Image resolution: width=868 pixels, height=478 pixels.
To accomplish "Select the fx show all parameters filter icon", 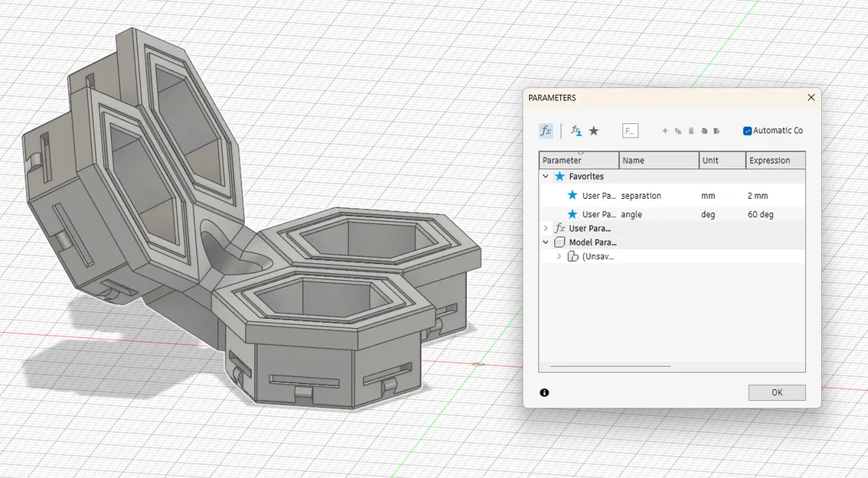I will (544, 130).
